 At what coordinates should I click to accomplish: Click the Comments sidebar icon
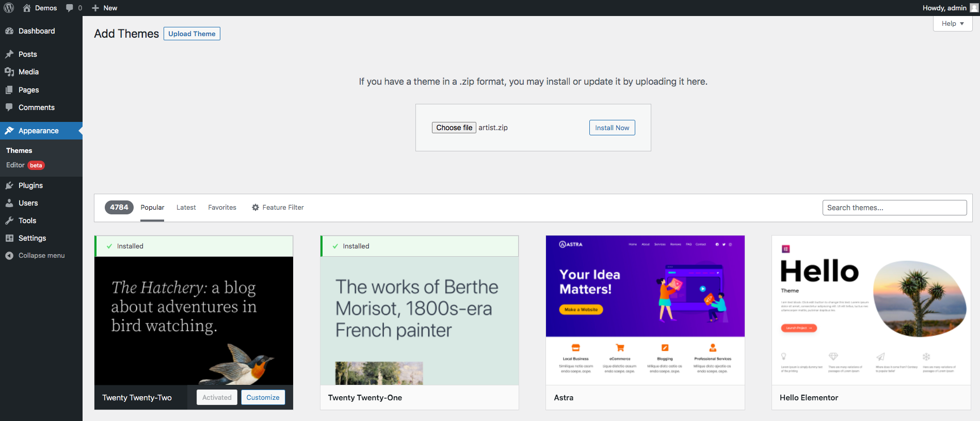tap(9, 107)
